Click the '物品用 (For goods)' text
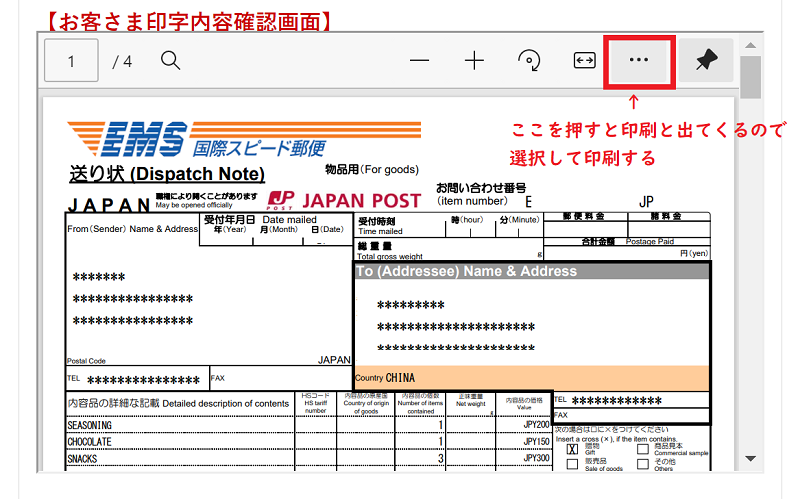This screenshot has height=499, width=800. coord(372,169)
